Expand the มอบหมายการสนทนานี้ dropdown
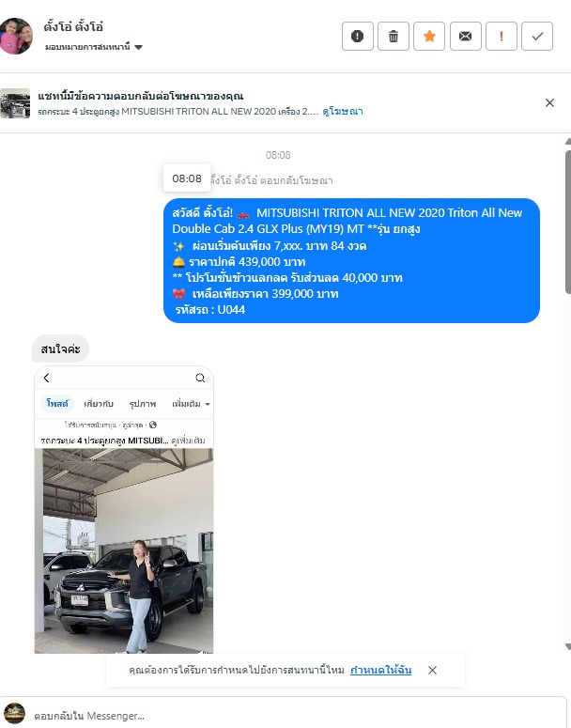Screen dimensions: 571x728 93,47
